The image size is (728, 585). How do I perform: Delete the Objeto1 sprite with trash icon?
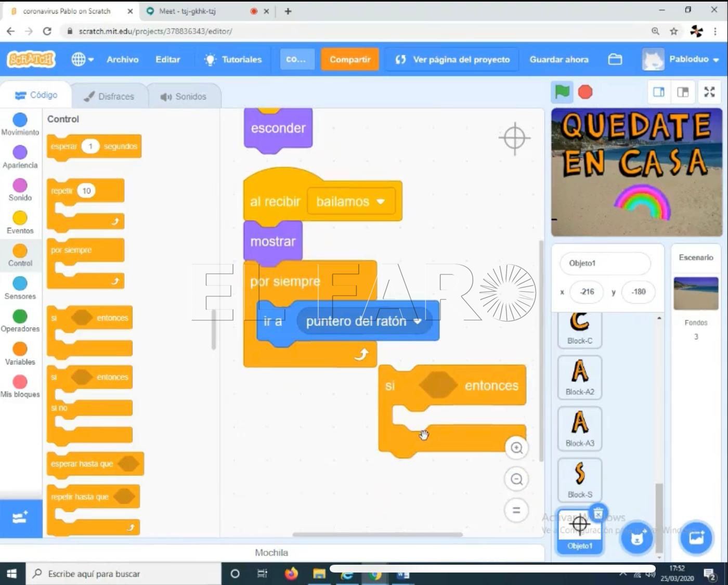coord(599,514)
